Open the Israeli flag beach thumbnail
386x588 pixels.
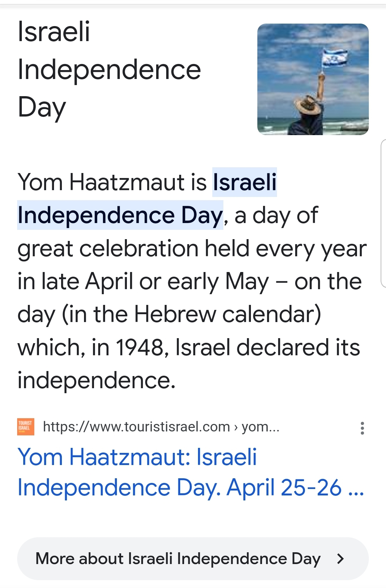[313, 79]
